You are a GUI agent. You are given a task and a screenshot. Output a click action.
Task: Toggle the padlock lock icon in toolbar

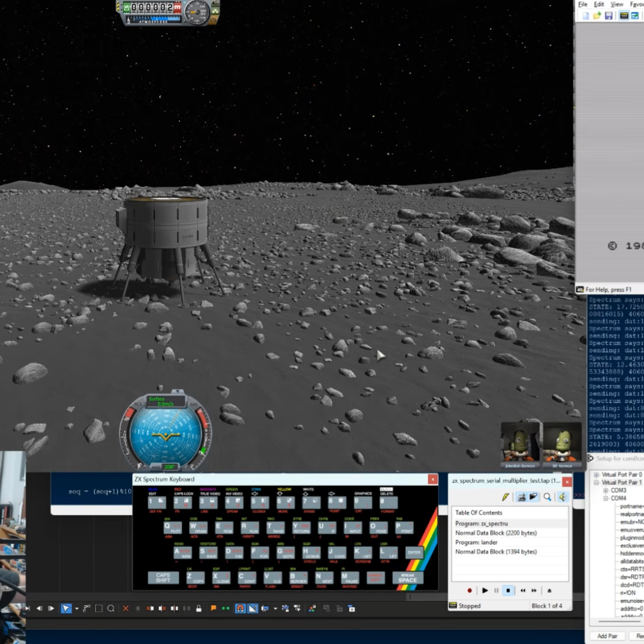[x=199, y=608]
